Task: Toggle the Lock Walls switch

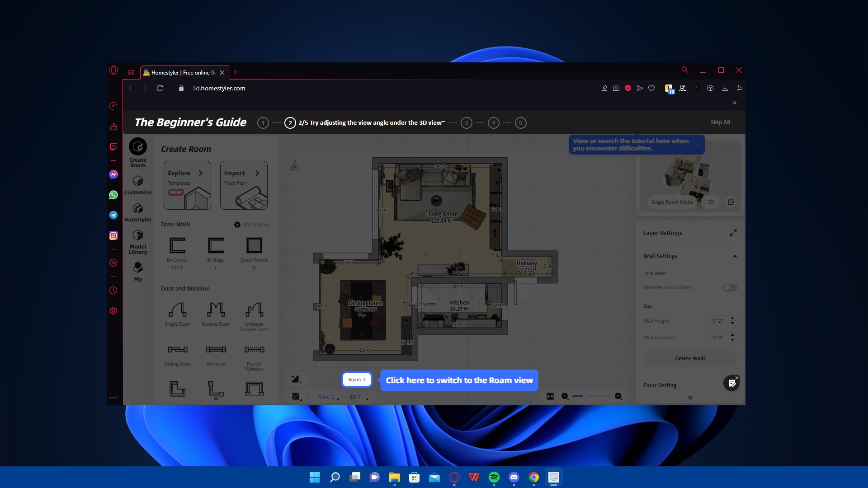Action: click(730, 288)
